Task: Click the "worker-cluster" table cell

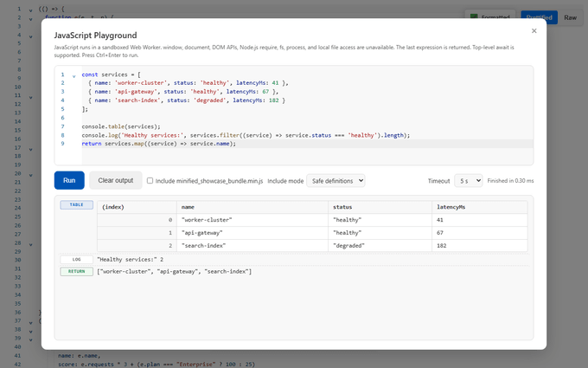Action: click(252, 220)
